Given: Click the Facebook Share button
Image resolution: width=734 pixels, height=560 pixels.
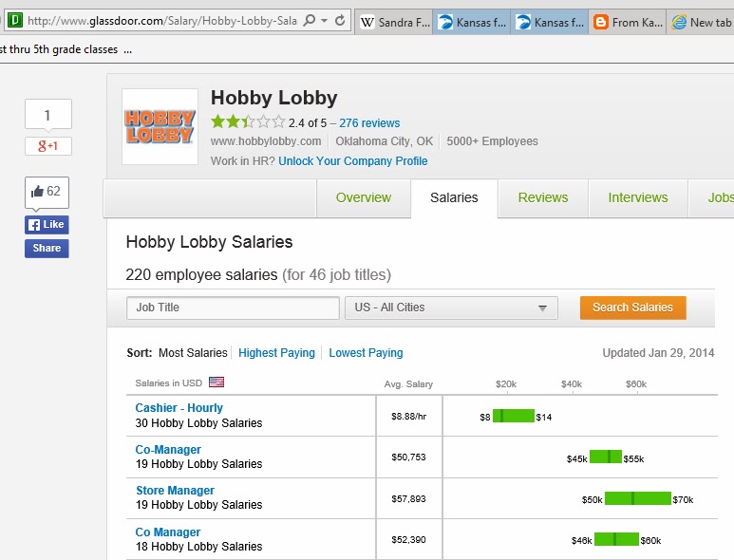Looking at the screenshot, I should click(x=47, y=249).
